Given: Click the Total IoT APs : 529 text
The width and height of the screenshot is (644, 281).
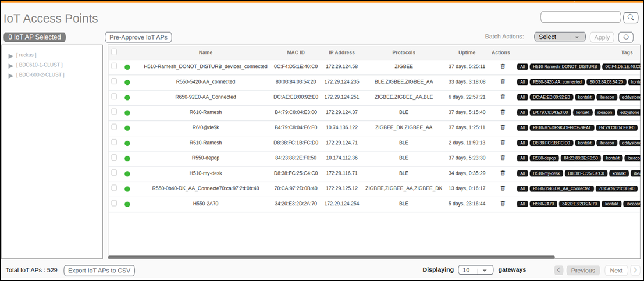Looking at the screenshot, I should [x=31, y=271].
